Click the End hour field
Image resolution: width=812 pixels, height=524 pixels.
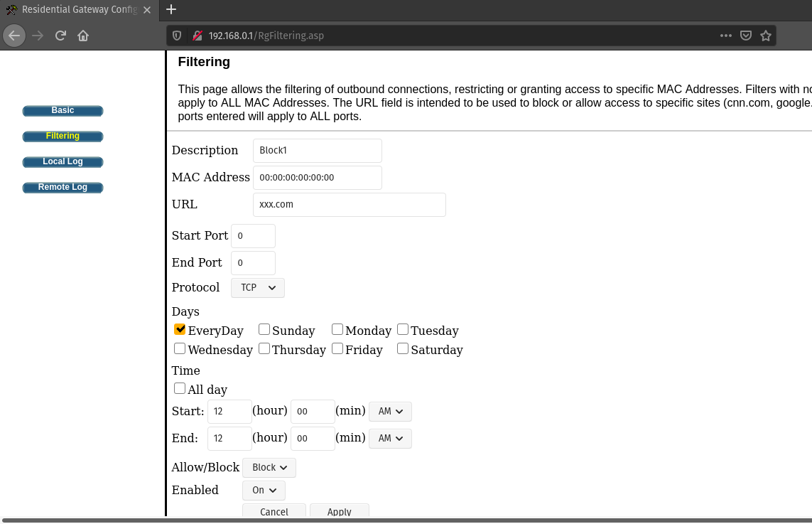pyautogui.click(x=229, y=439)
